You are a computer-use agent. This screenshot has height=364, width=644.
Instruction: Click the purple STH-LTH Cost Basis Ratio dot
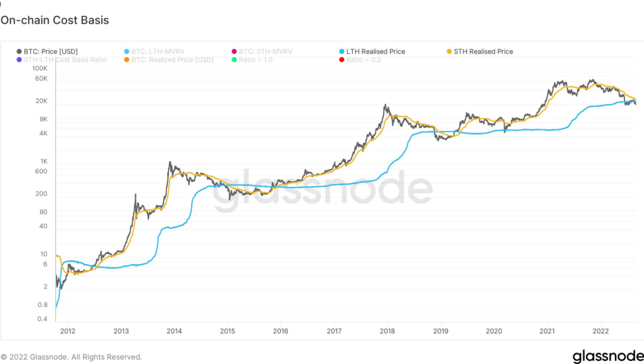pos(19,60)
